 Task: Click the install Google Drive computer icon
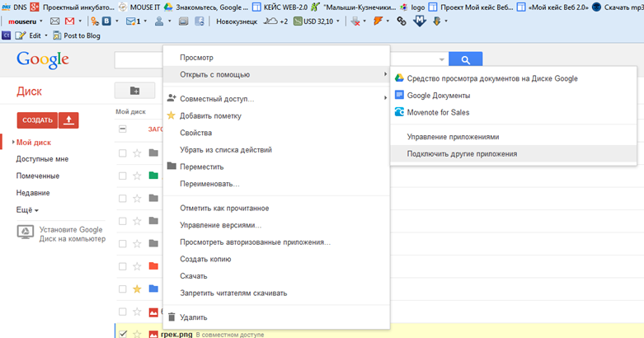(x=26, y=232)
